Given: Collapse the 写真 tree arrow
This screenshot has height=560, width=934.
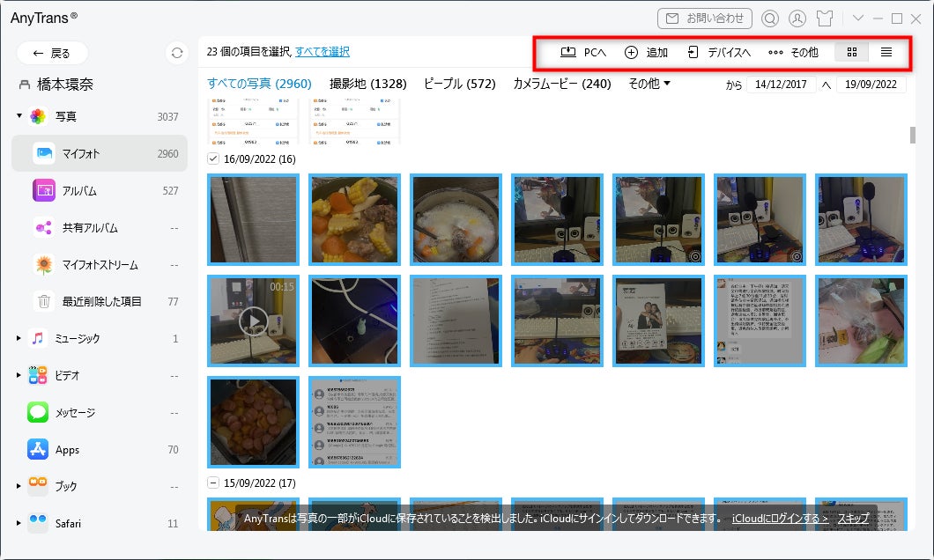Looking at the screenshot, I should point(19,116).
